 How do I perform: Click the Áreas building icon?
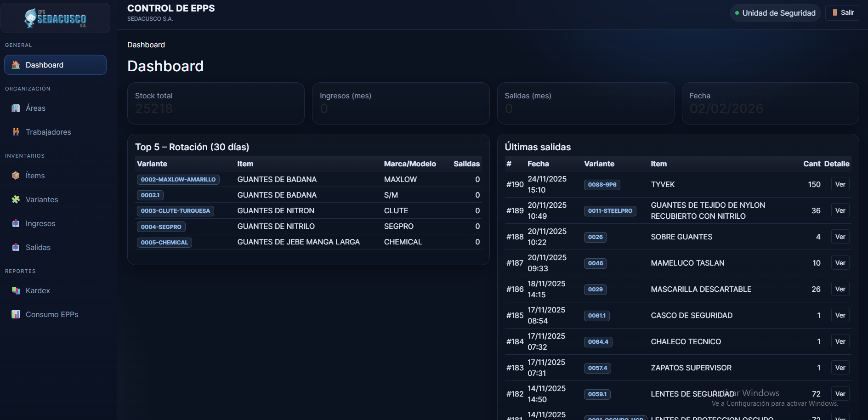click(16, 108)
